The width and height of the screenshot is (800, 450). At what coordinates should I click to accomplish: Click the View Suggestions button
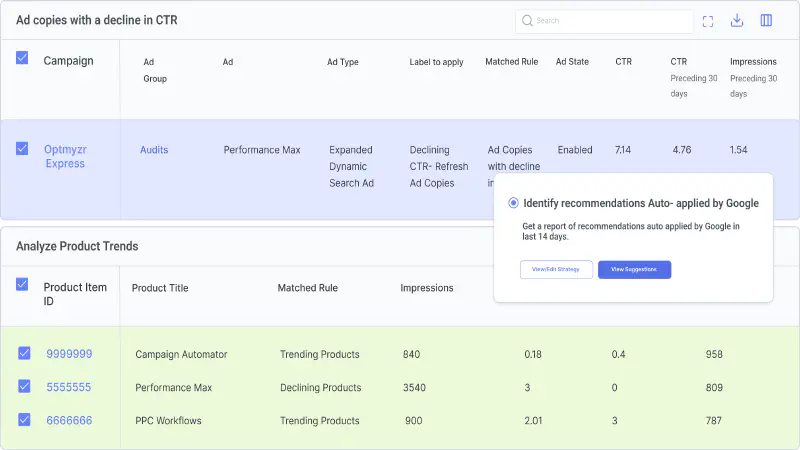pyautogui.click(x=634, y=269)
